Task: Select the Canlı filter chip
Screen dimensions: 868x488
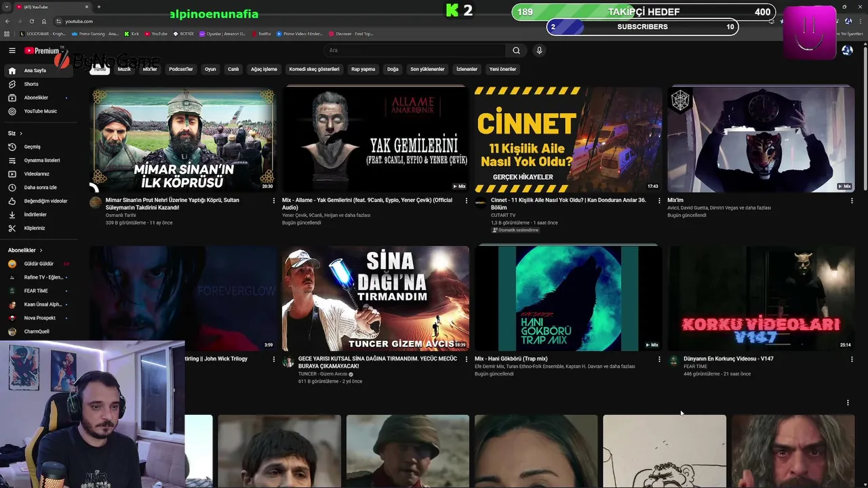Action: [x=233, y=69]
